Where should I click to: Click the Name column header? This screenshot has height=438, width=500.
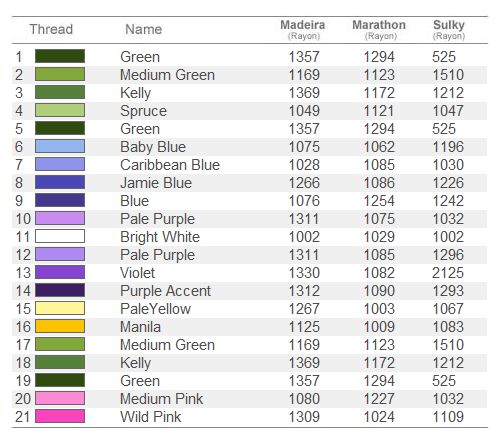coord(144,29)
